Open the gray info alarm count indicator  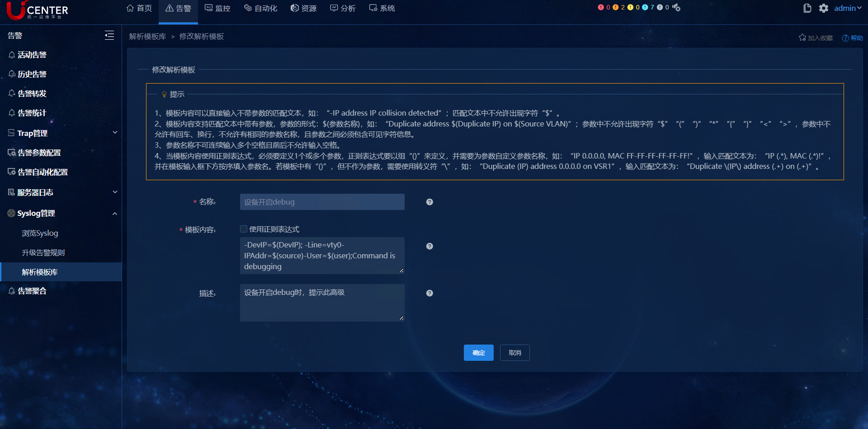[x=663, y=7]
